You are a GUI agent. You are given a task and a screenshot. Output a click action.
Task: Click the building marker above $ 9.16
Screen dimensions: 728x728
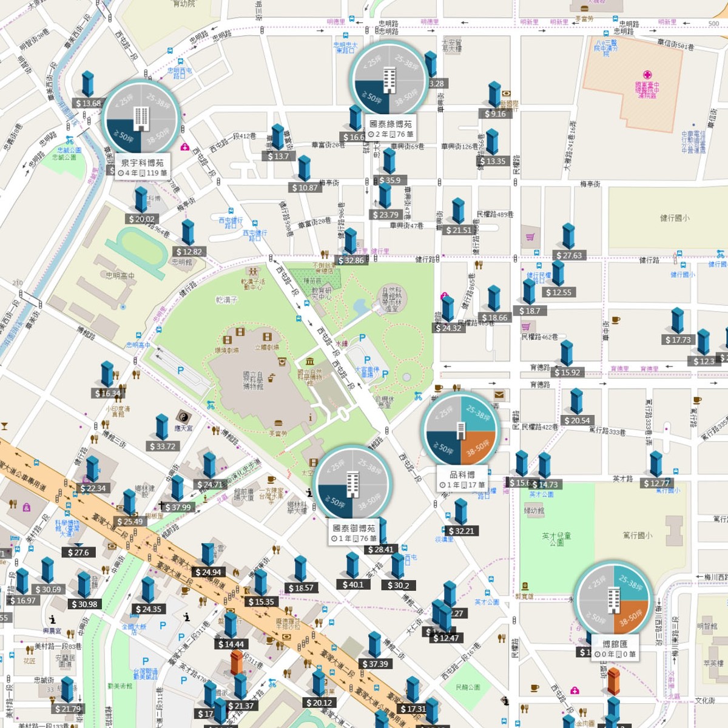tap(495, 95)
